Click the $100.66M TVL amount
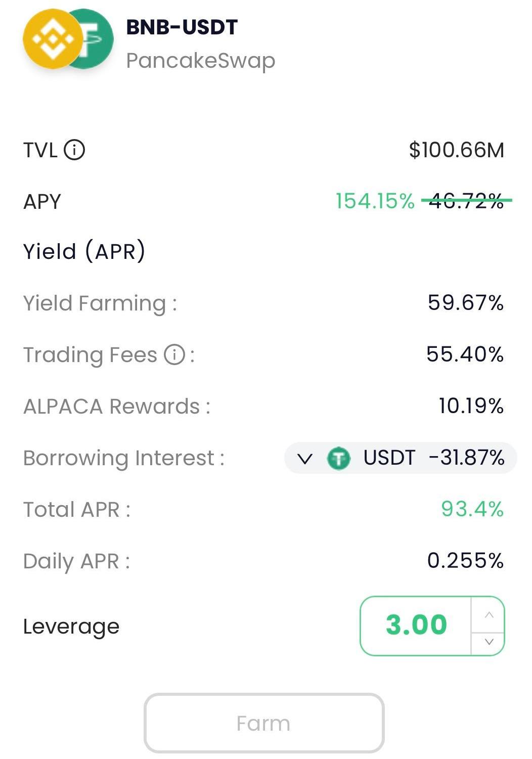532x759 pixels. [457, 150]
